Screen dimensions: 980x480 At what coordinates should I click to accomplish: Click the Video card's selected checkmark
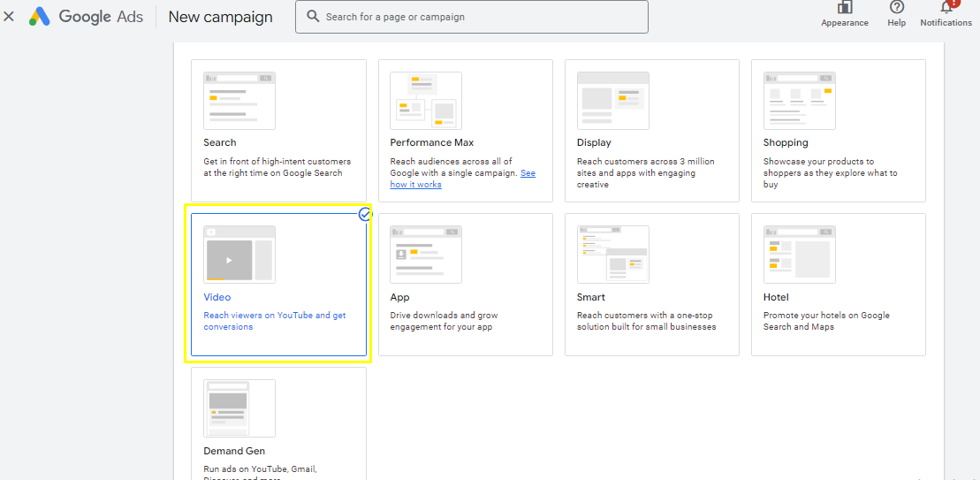[x=366, y=215]
